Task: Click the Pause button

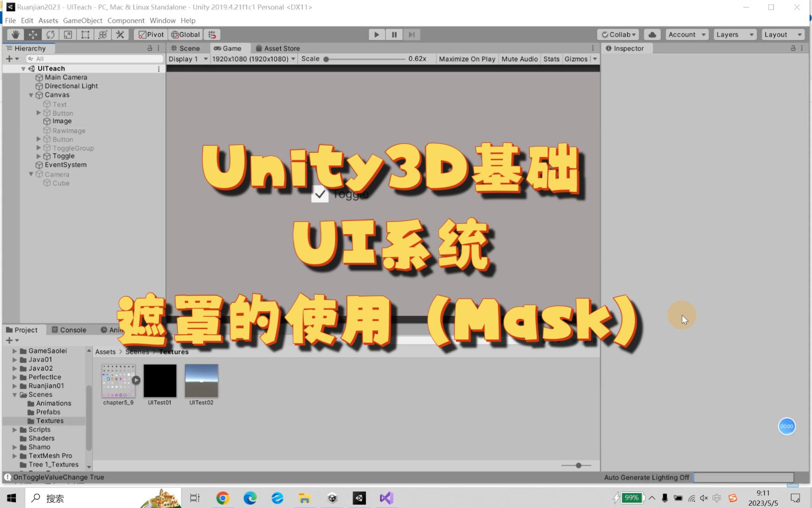Action: coord(394,34)
